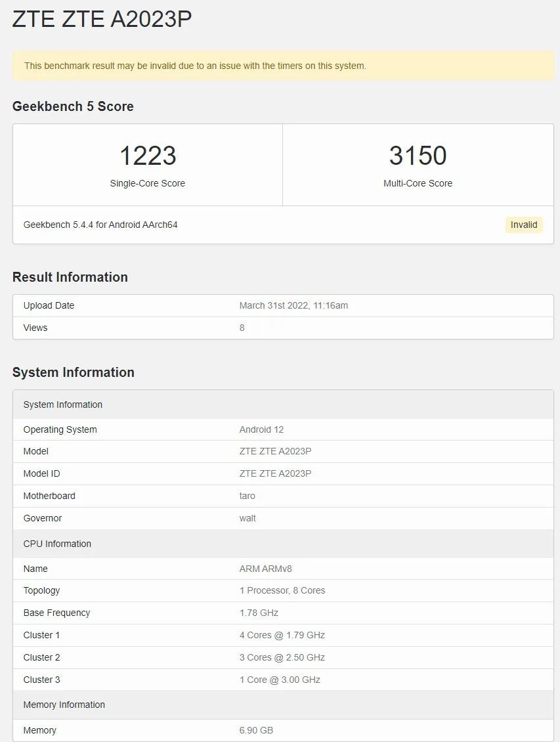Click the Result Information heading
560x742 pixels.
click(70, 277)
